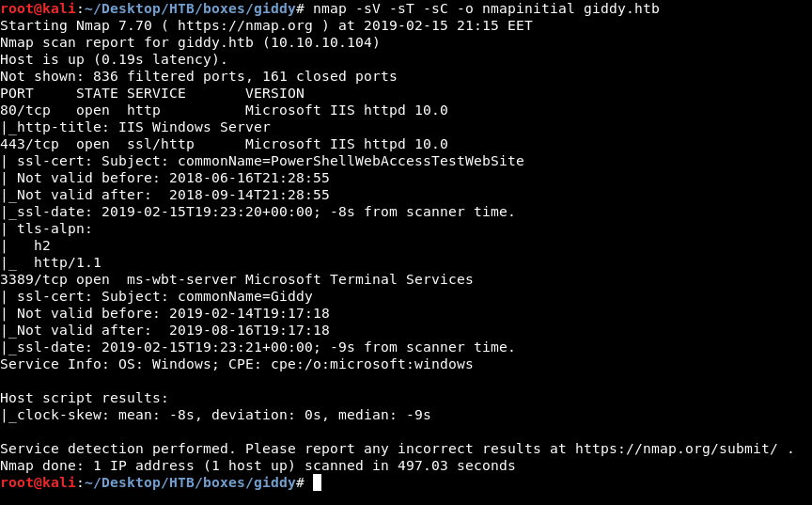This screenshot has width=812, height=505.
Task: Click the 80/tcp port line
Action: point(25,110)
